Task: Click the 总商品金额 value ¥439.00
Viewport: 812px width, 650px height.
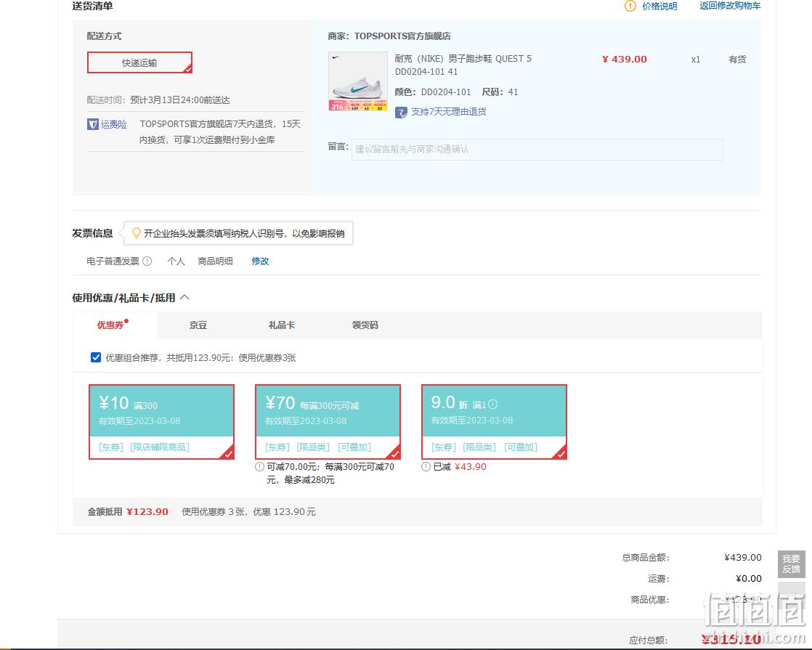Action: [x=742, y=557]
